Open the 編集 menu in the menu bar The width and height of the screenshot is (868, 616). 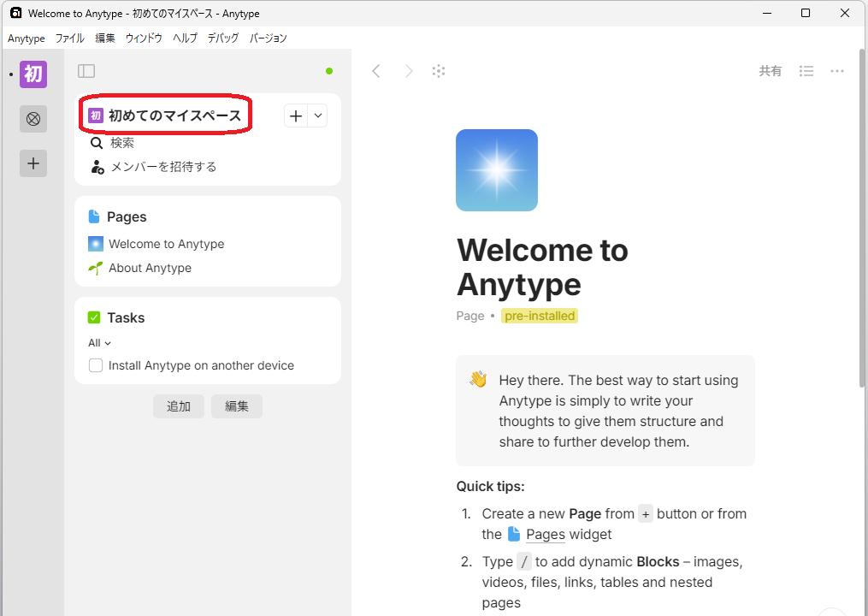(105, 38)
